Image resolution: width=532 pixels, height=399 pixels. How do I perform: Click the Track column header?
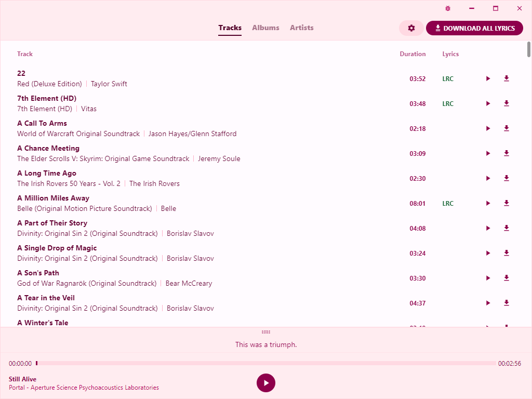[x=25, y=54]
